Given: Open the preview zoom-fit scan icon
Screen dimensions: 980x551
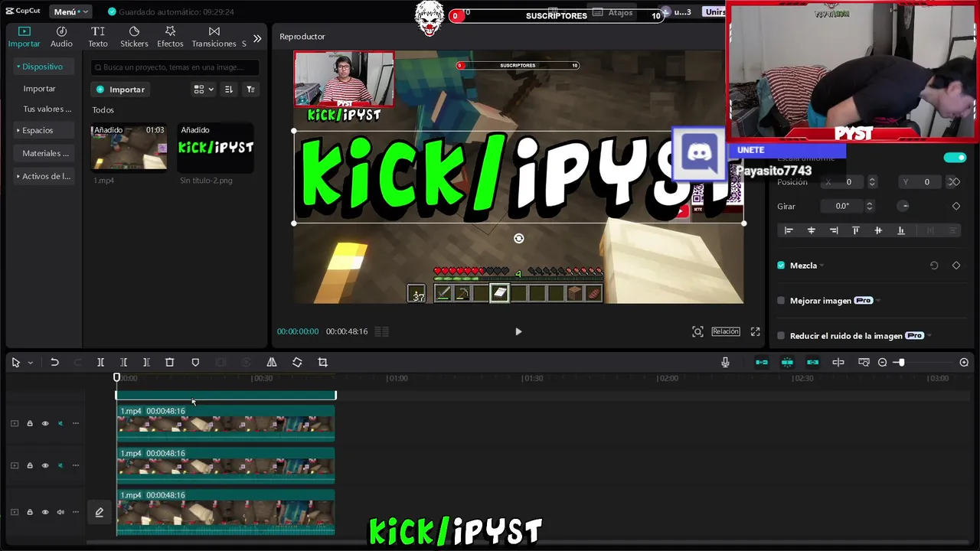Looking at the screenshot, I should [x=697, y=331].
